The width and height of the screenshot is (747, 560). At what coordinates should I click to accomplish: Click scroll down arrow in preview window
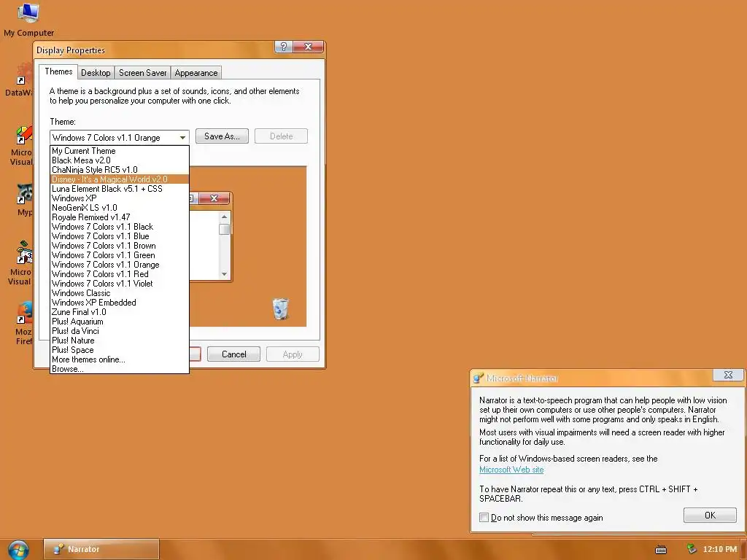[x=225, y=274]
